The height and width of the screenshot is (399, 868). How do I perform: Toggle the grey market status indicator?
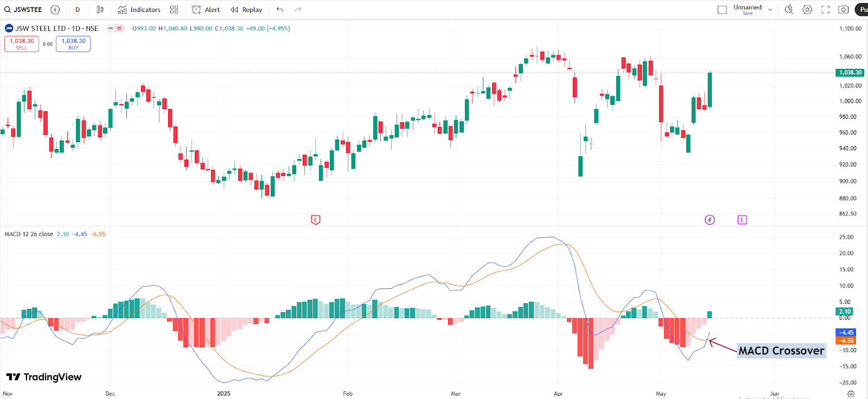tap(111, 28)
